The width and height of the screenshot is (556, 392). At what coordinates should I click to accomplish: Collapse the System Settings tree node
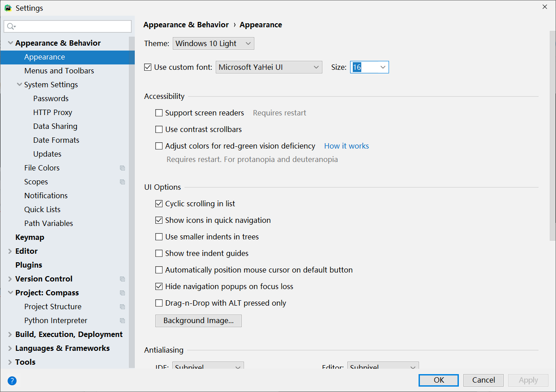[19, 85]
